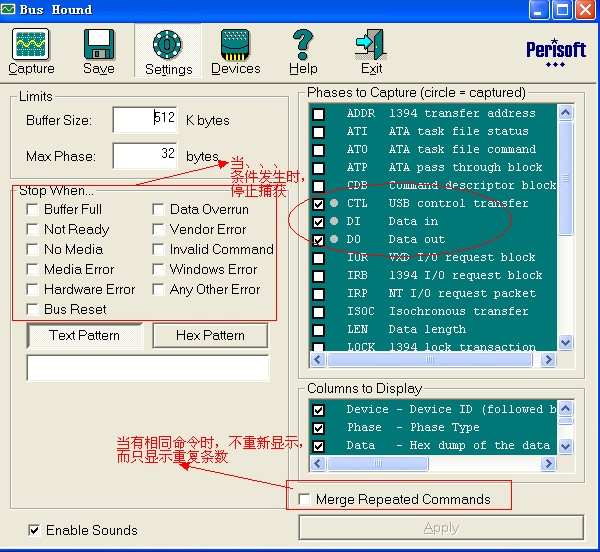This screenshot has width=600, height=552.
Task: Check ATO ATA task file command phase
Action: pos(318,150)
